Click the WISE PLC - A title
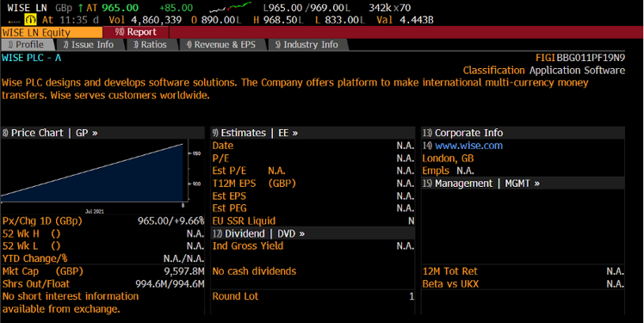Image resolution: width=644 pixels, height=323 pixels. 32,58
